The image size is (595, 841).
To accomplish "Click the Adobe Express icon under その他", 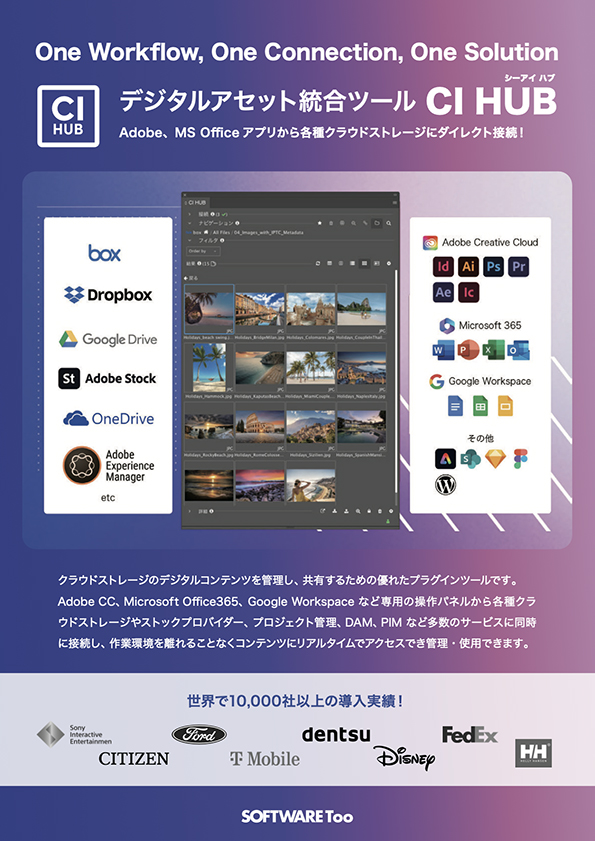I will 445,459.
